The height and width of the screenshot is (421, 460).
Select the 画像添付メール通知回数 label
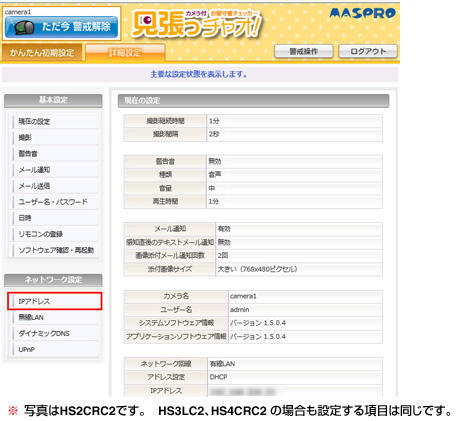[x=170, y=256]
